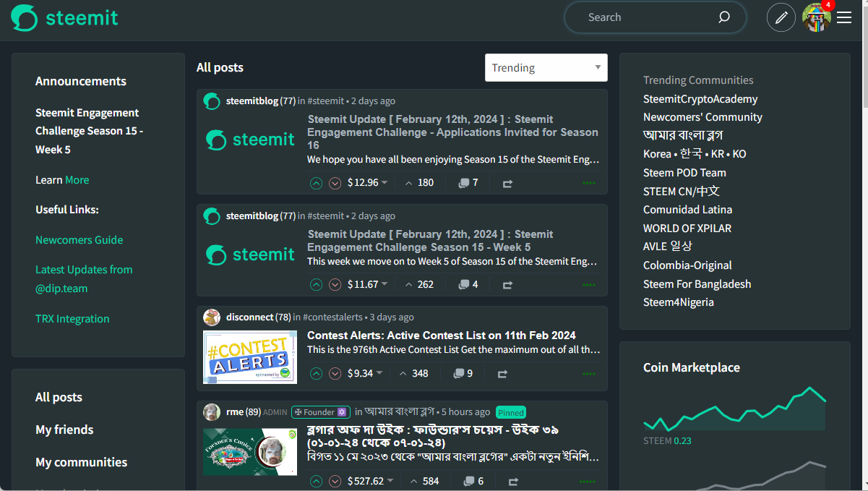Click the STEEM price chart

click(734, 409)
